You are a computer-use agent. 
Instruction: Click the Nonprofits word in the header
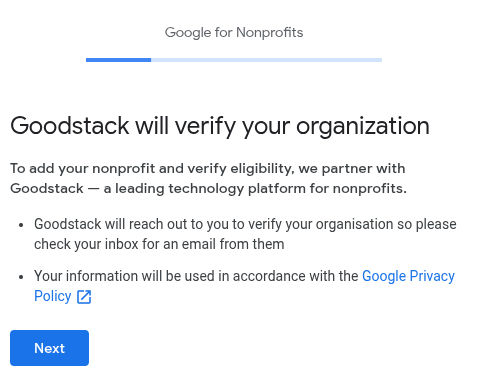pos(270,33)
